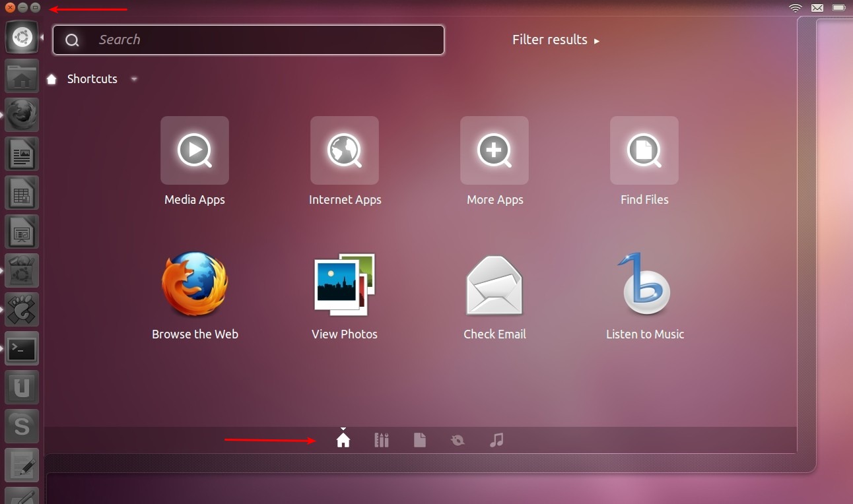Open the Gwibber social lens
The image size is (853, 504).
coord(458,439)
